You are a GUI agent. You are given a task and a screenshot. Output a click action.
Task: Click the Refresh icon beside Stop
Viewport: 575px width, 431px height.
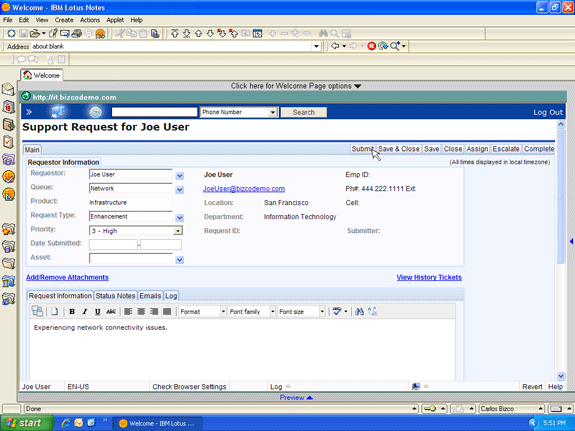tap(383, 46)
